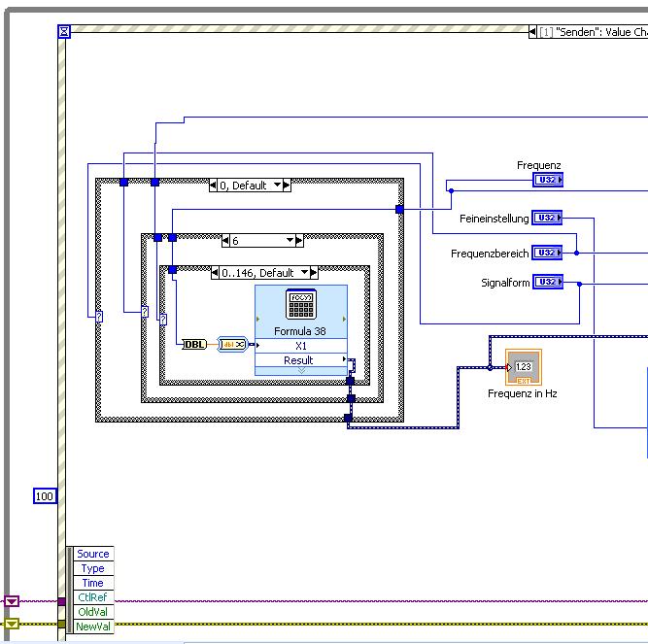Click the Result output of Formula 38
648x644 pixels.
pyautogui.click(x=301, y=360)
